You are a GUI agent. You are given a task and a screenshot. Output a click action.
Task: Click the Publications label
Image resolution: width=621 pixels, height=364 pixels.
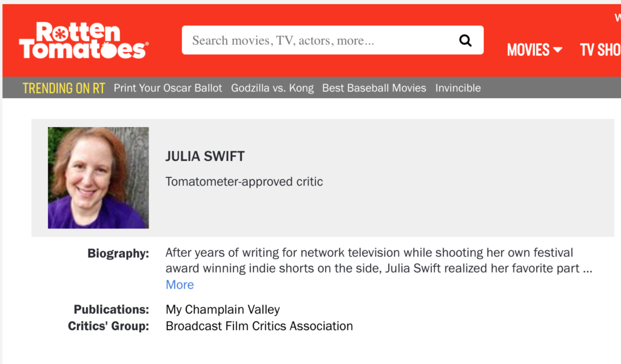112,309
